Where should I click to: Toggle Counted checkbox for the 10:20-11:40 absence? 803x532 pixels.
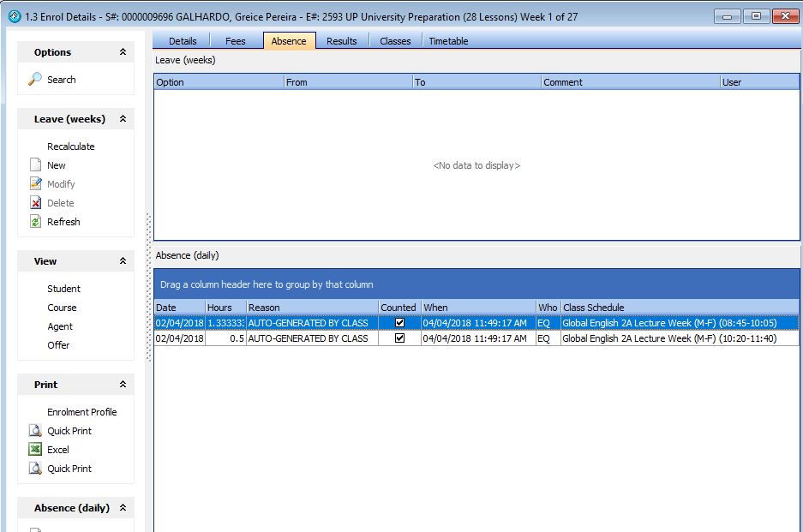pos(399,338)
